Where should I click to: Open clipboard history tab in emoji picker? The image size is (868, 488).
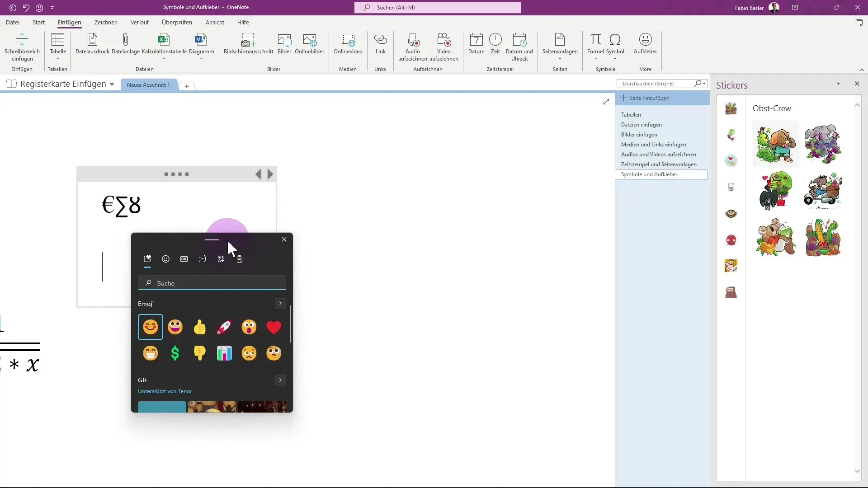pos(240,259)
